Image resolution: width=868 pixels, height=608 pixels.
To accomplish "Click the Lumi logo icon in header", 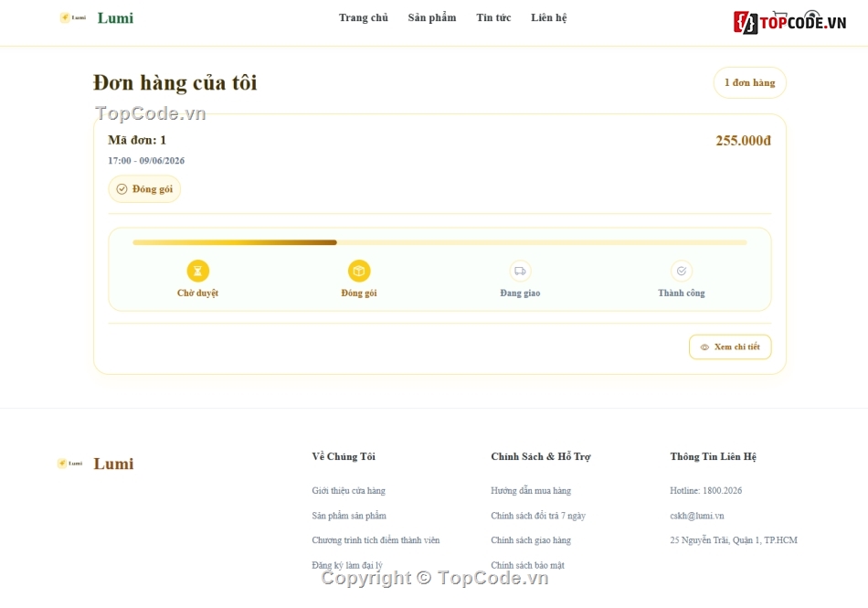I will [72, 17].
